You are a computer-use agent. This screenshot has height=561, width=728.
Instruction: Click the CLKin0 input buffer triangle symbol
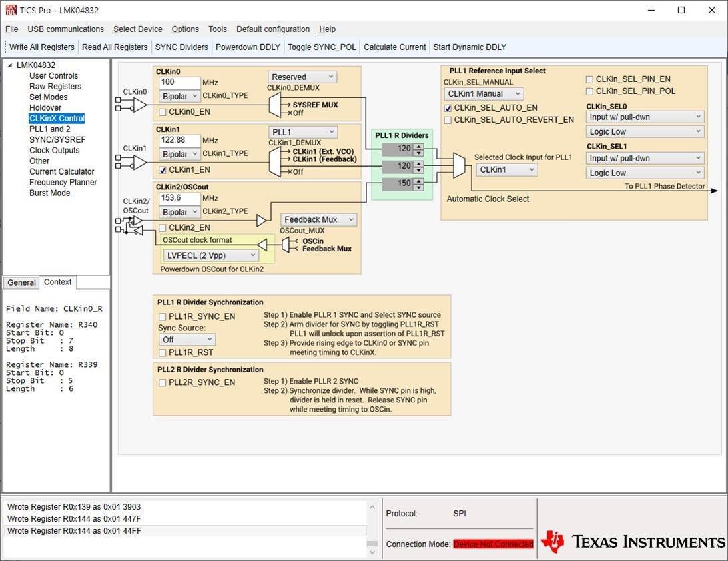click(140, 105)
